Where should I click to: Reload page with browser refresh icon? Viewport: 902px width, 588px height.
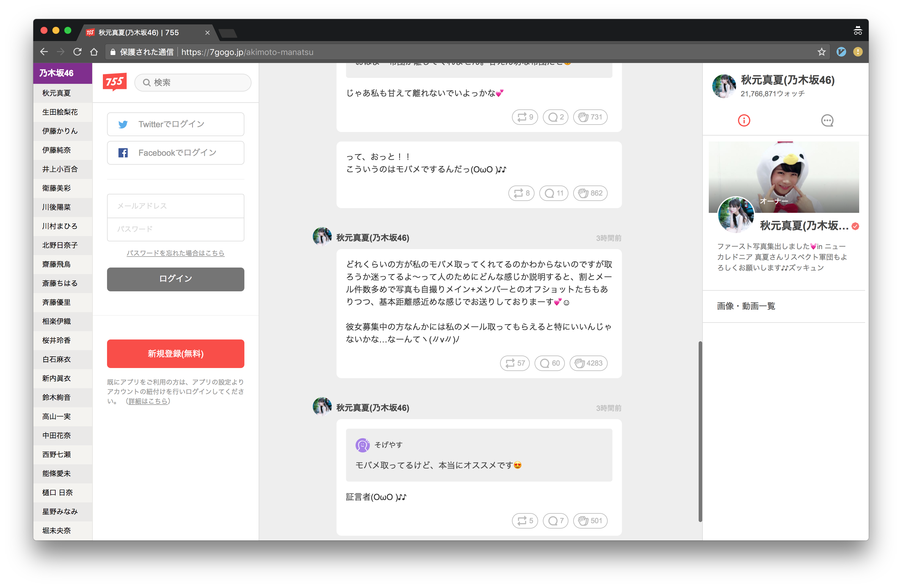coord(77,52)
